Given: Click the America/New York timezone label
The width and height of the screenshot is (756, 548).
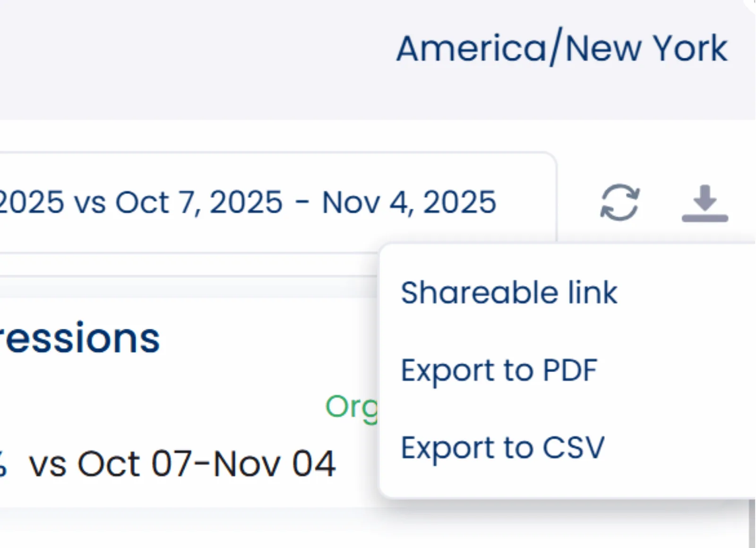Looking at the screenshot, I should (561, 48).
